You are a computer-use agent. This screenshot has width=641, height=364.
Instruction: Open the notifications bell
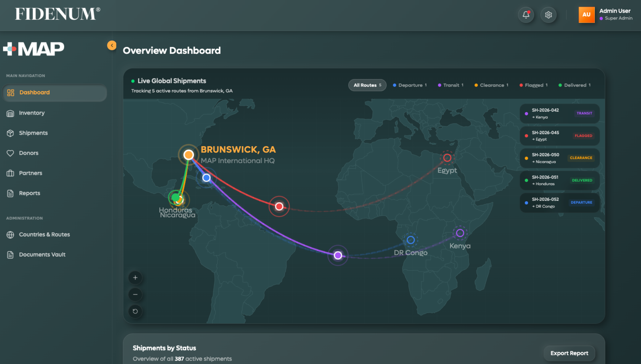[526, 15]
